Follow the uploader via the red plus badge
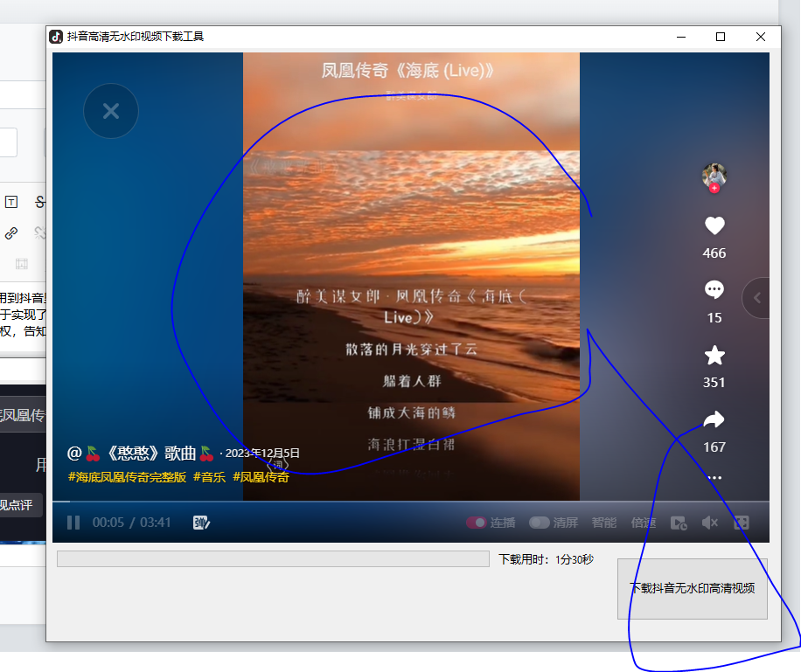 (714, 189)
